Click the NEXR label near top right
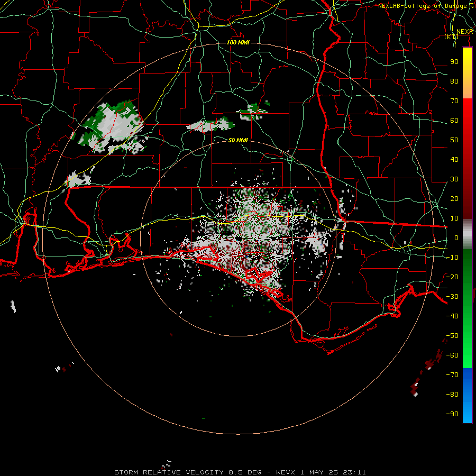This screenshot has height=476, width=476. 465,32
